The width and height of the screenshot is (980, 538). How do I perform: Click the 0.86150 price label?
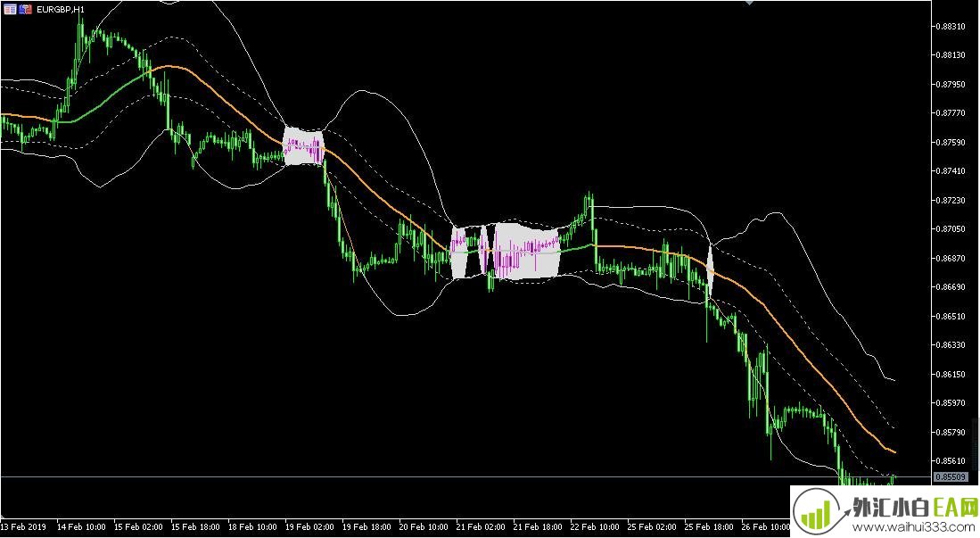click(x=951, y=374)
